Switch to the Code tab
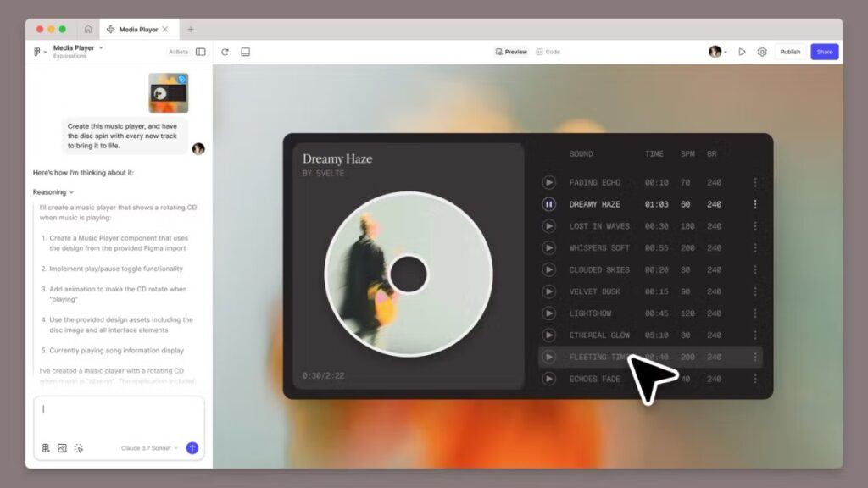Viewport: 868px width, 488px height. click(547, 51)
